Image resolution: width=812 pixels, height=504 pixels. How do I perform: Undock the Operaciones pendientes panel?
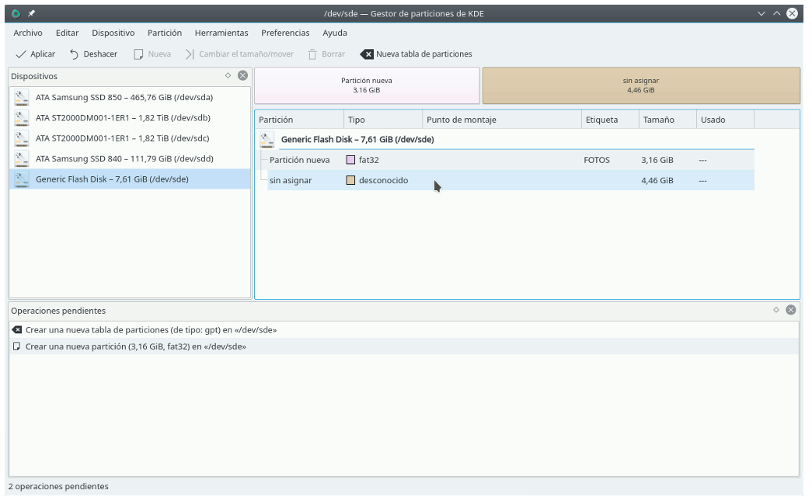click(775, 310)
